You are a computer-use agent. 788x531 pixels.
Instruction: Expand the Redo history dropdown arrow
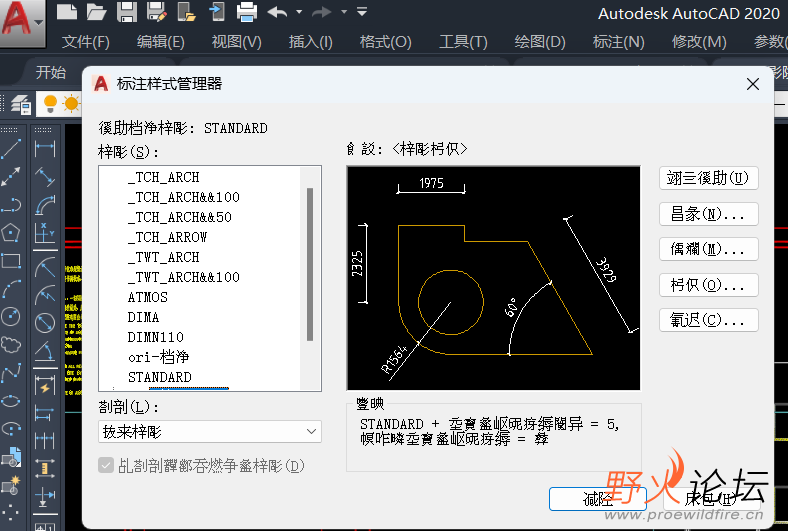pos(344,12)
